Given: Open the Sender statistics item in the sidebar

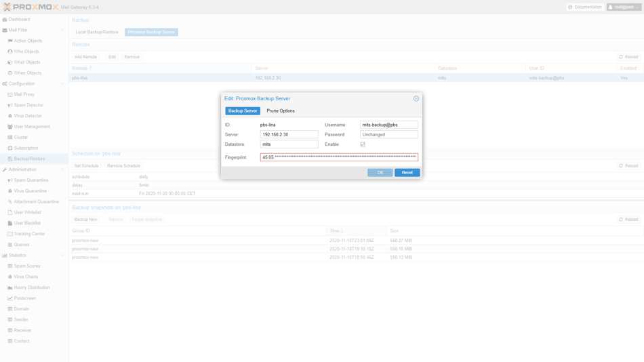Looking at the screenshot, I should pos(21,320).
